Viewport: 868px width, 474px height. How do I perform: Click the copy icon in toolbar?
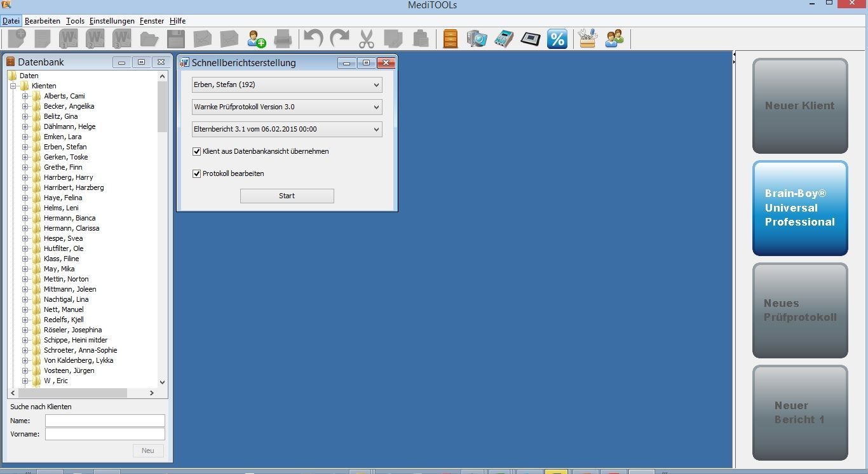(x=393, y=39)
